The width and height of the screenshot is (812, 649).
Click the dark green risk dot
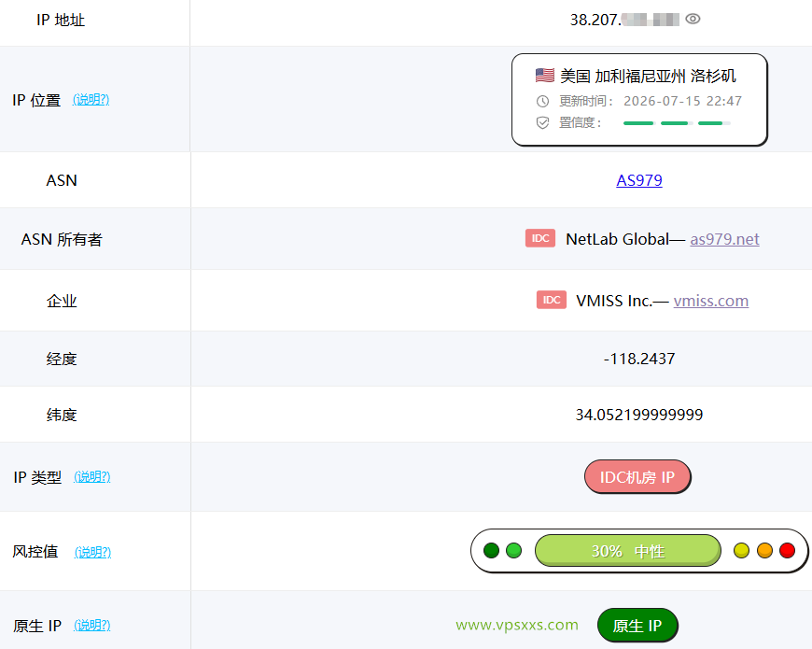click(x=491, y=551)
